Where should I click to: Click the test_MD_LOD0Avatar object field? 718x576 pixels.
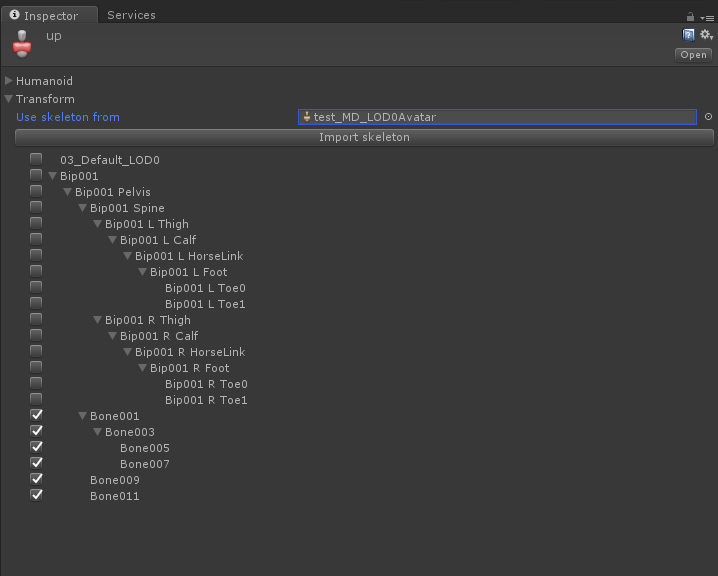[x=497, y=117]
